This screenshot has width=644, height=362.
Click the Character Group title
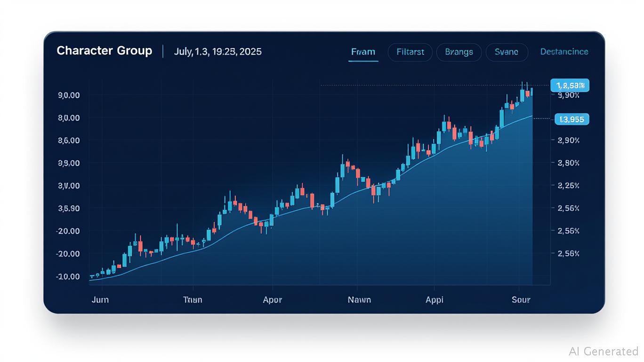(x=104, y=51)
